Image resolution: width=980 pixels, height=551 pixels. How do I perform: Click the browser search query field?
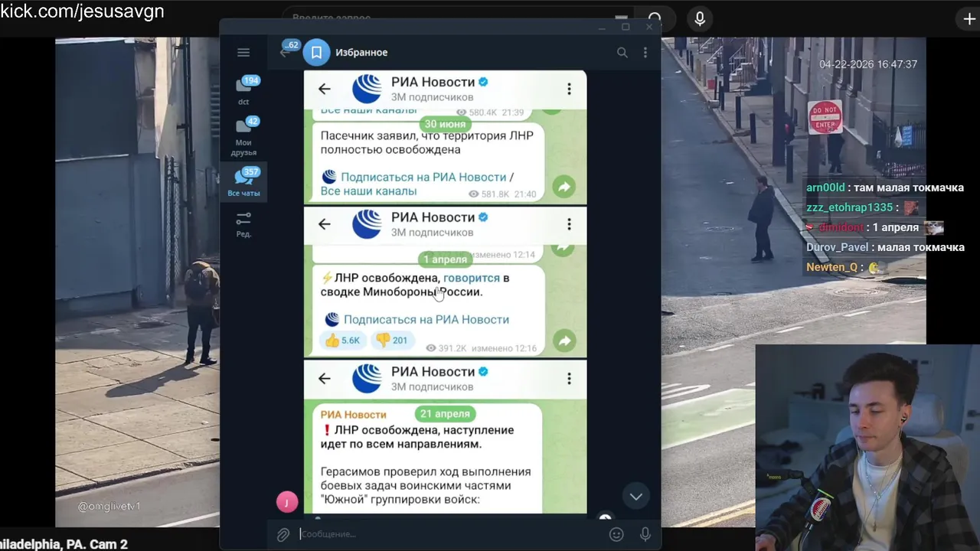(459, 18)
